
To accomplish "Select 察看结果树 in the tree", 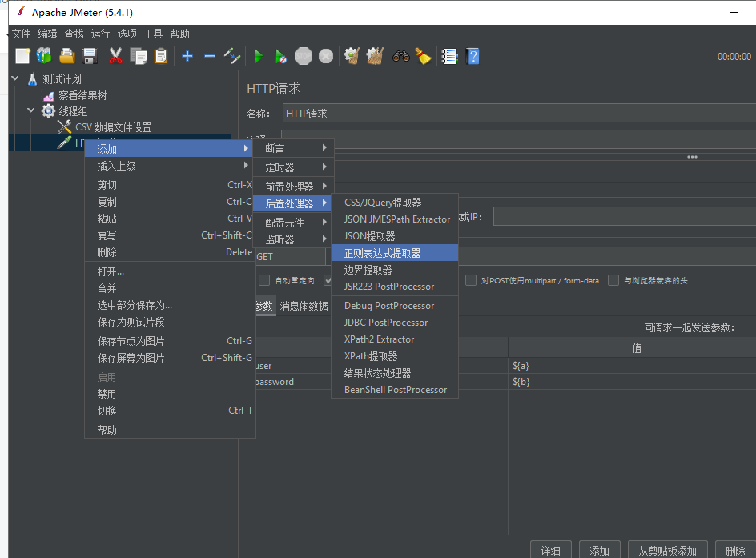I will [82, 95].
